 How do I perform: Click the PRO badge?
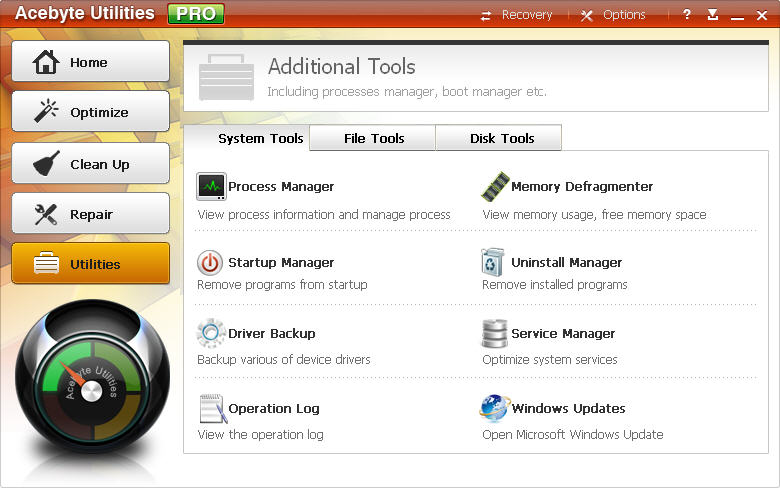coord(196,14)
